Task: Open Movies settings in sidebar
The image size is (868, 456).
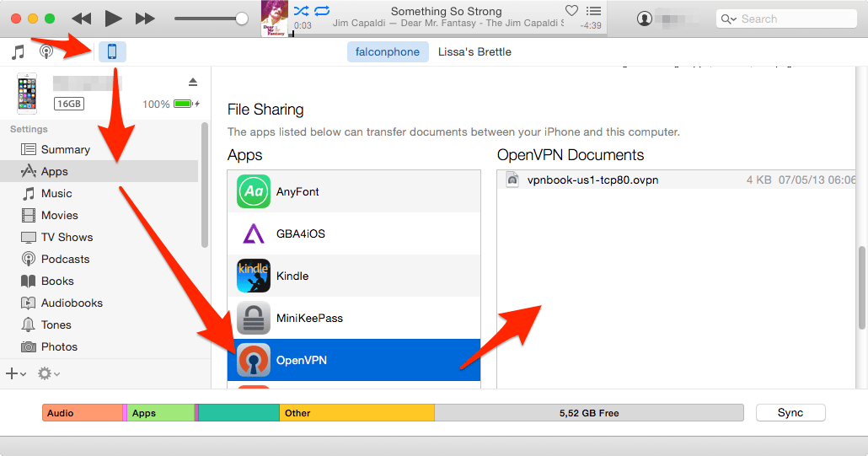Action: coord(99,215)
